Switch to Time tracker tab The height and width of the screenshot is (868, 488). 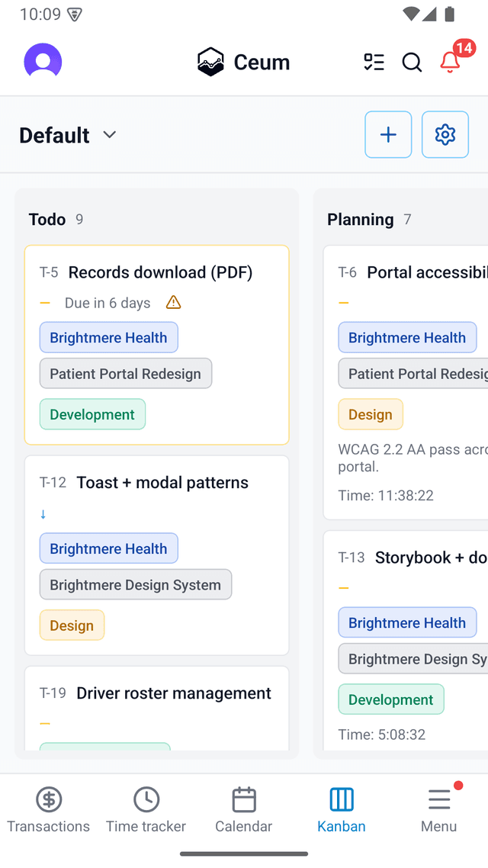(146, 810)
